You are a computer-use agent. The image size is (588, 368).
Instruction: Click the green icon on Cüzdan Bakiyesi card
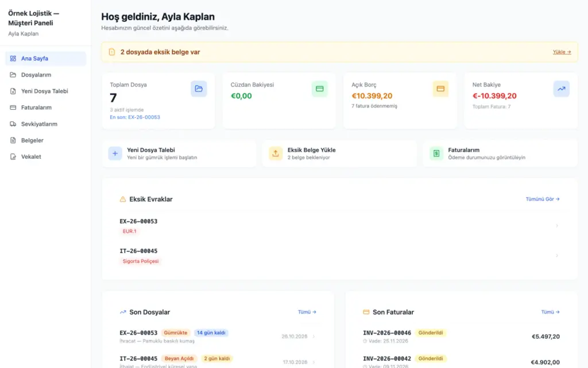coord(319,89)
